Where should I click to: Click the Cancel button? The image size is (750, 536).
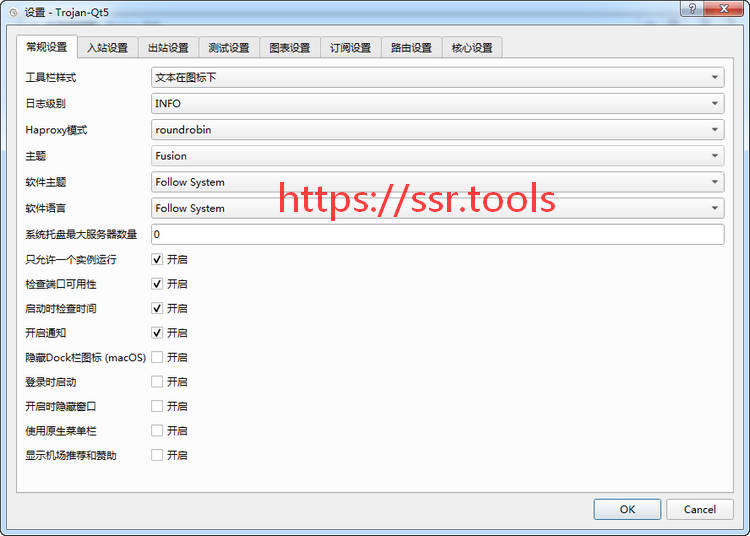700,509
